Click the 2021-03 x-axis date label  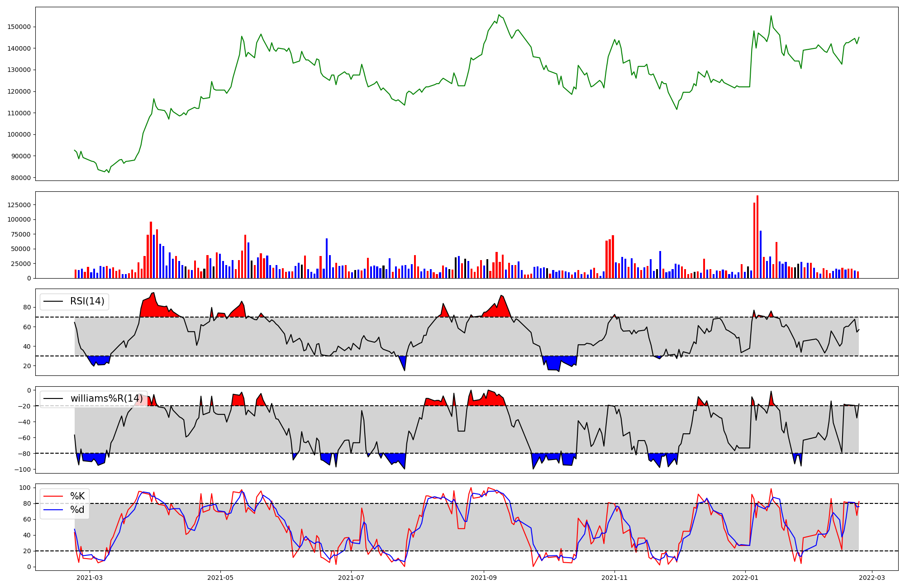[x=90, y=578]
